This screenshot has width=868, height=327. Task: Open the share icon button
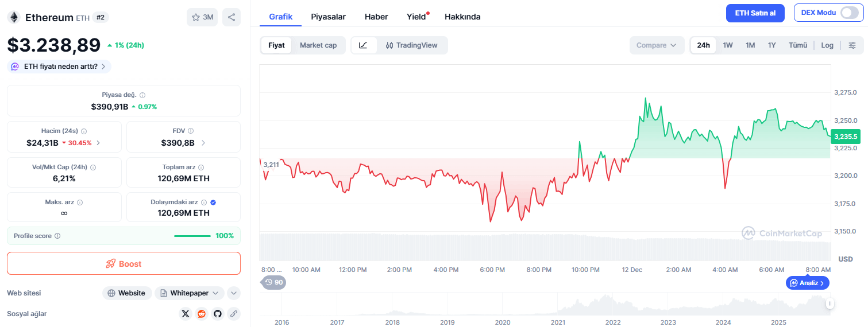[x=232, y=17]
